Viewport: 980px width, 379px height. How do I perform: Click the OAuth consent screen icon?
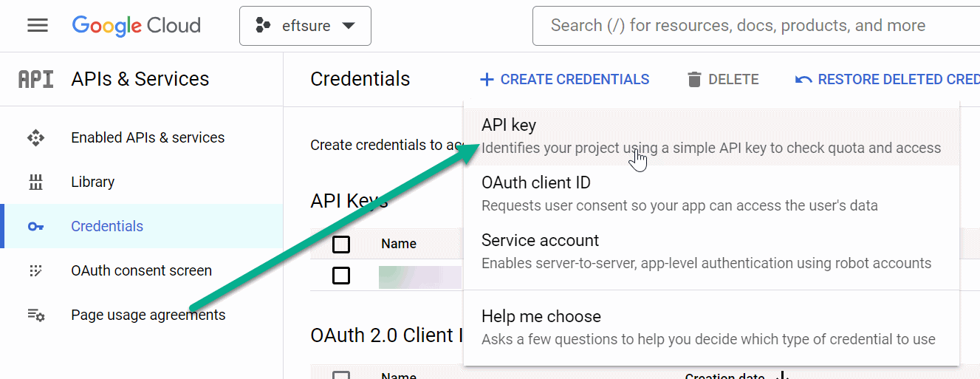click(35, 270)
